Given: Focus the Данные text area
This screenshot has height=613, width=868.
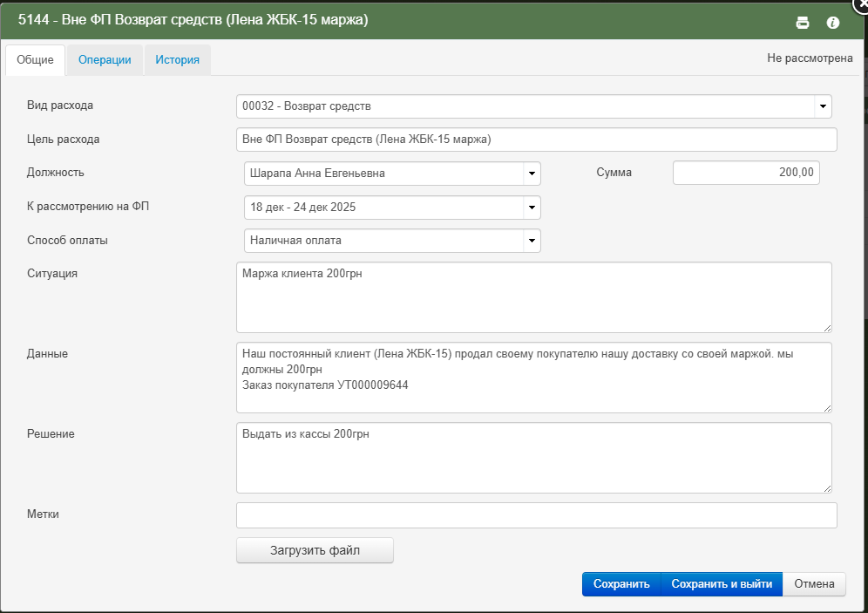Looking at the screenshot, I should click(x=533, y=378).
